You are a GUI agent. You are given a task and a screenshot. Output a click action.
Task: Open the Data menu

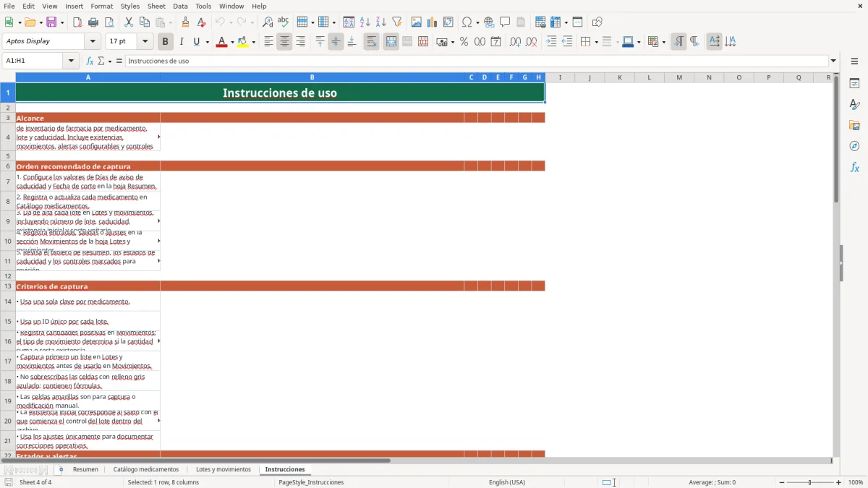click(180, 6)
